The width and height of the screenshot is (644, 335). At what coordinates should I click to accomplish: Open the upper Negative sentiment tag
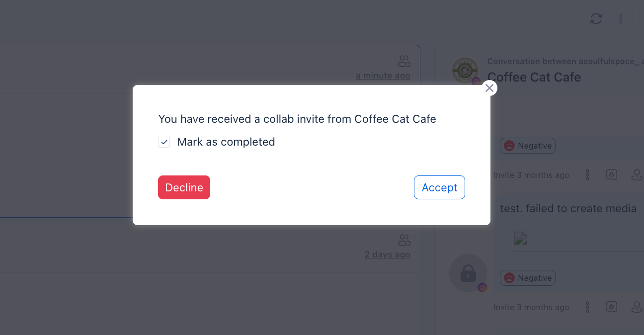pos(528,146)
